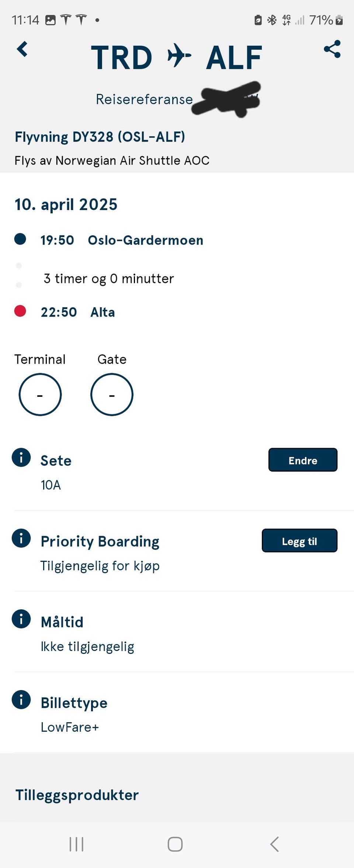Viewport: 354px width, 868px height.
Task: Tap the back arrow at top left
Action: (x=22, y=49)
